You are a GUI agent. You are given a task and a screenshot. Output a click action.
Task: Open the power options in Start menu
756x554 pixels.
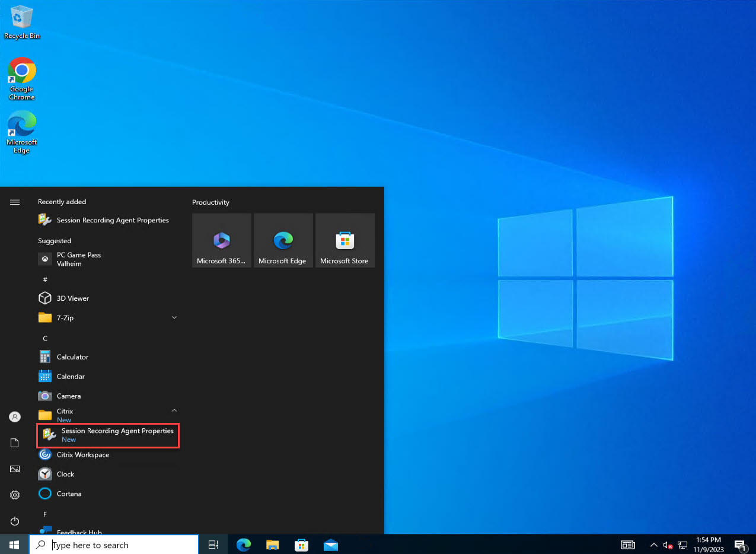point(14,521)
